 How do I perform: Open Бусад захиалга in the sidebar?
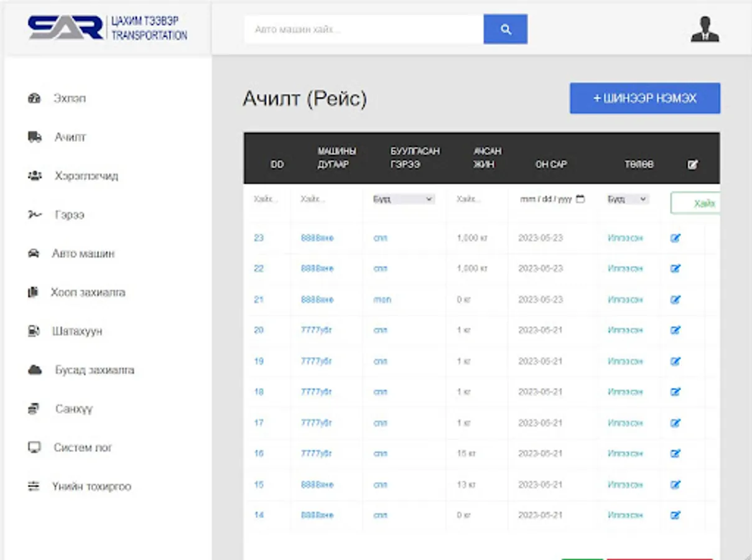(x=95, y=370)
